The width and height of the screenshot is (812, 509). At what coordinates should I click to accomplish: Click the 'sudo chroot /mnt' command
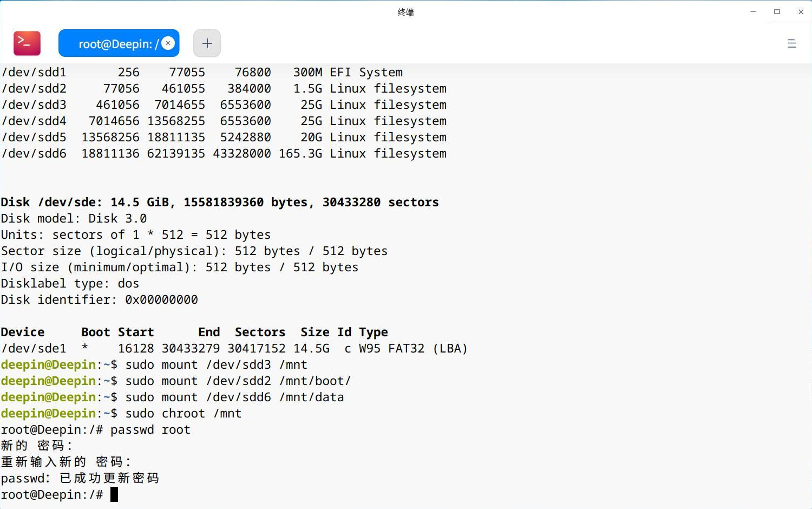184,414
